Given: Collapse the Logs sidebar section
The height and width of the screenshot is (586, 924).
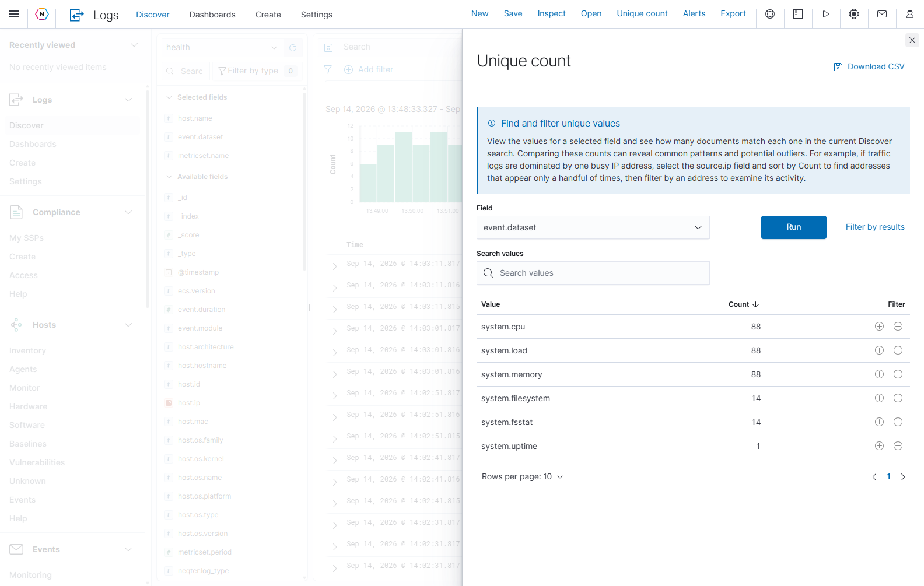Looking at the screenshot, I should tap(128, 100).
